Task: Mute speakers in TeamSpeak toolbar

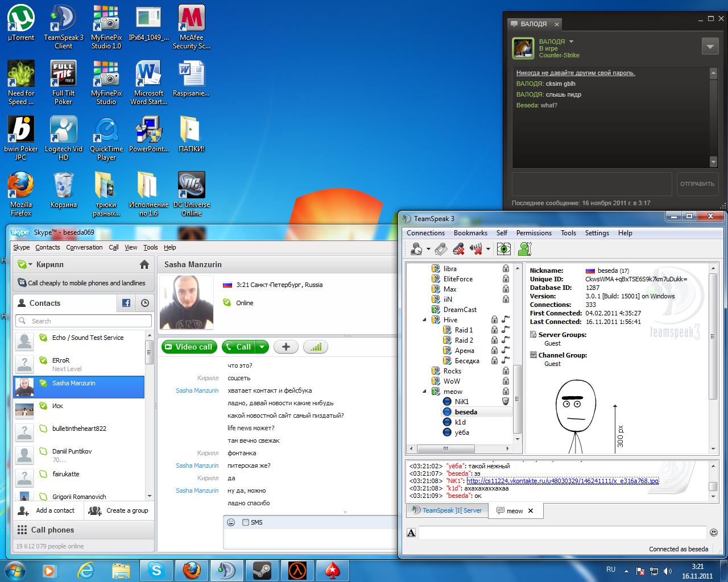Action: (476, 249)
